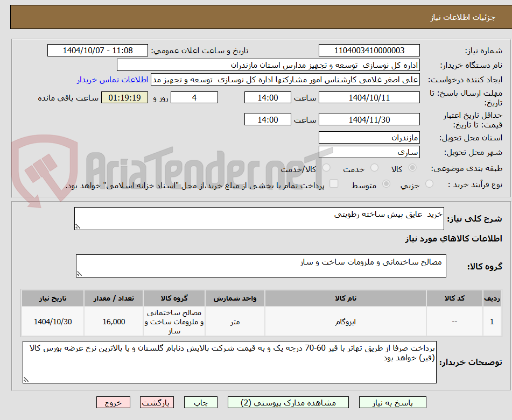Click the کد کالا column header
This screenshot has height=420, width=512.
pos(454,298)
